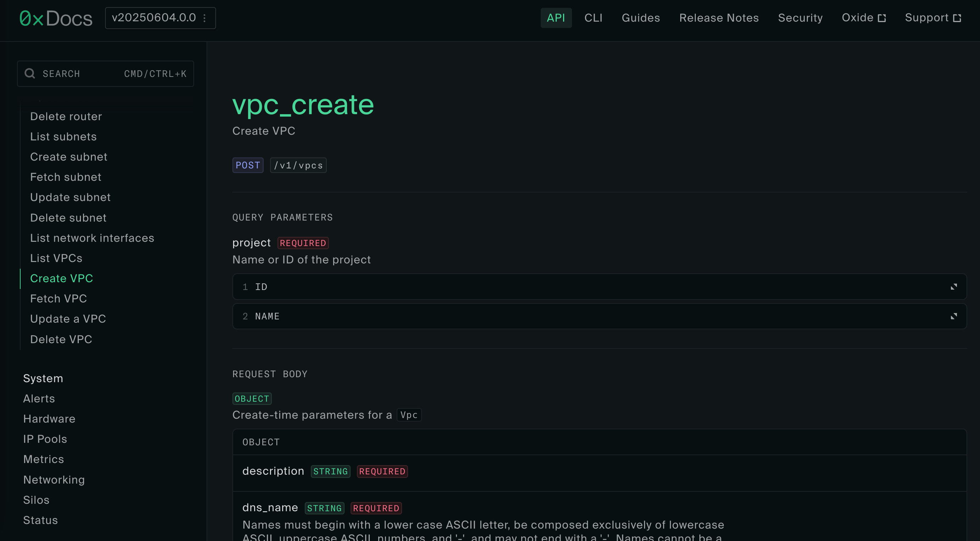Open Delete subnet page

pyautogui.click(x=68, y=217)
